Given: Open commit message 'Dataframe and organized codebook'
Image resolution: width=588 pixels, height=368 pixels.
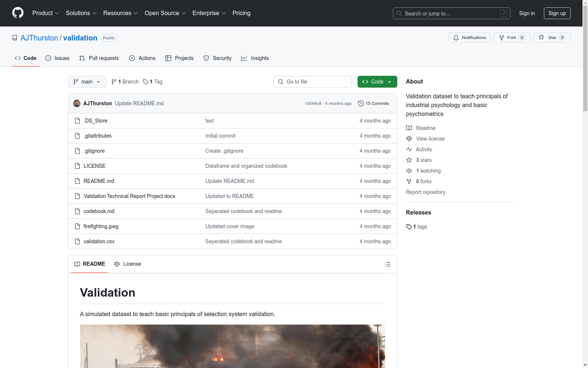Looking at the screenshot, I should [x=246, y=166].
